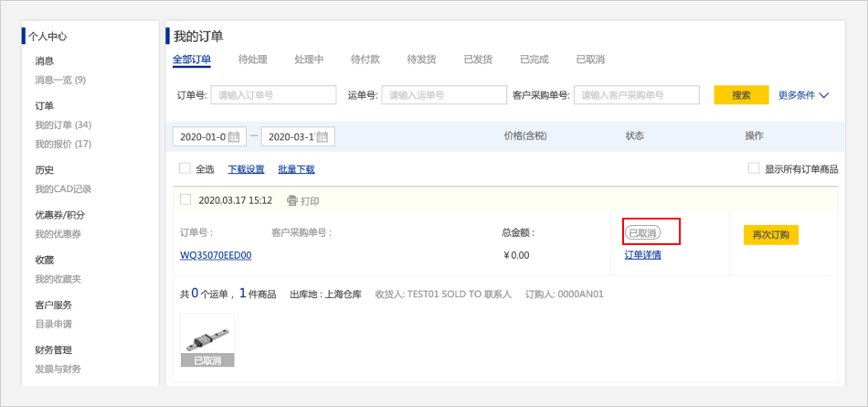Screen dimensions: 868x407
Task: Open the 已发货 tab
Action: (478, 59)
